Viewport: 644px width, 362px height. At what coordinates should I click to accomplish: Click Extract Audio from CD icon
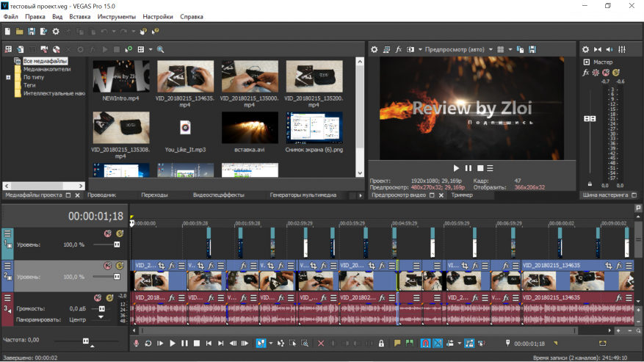tap(57, 49)
